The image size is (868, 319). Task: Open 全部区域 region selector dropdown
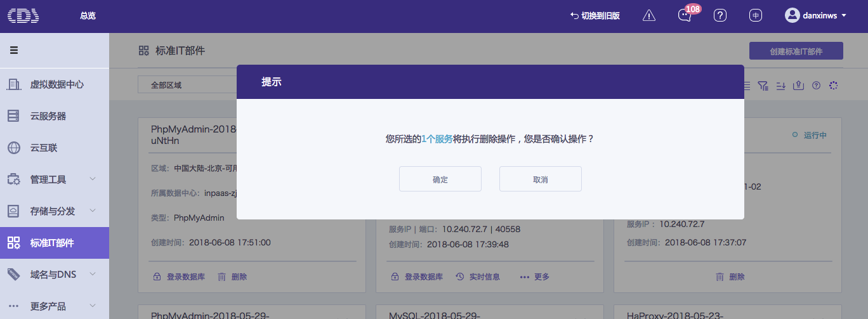187,85
